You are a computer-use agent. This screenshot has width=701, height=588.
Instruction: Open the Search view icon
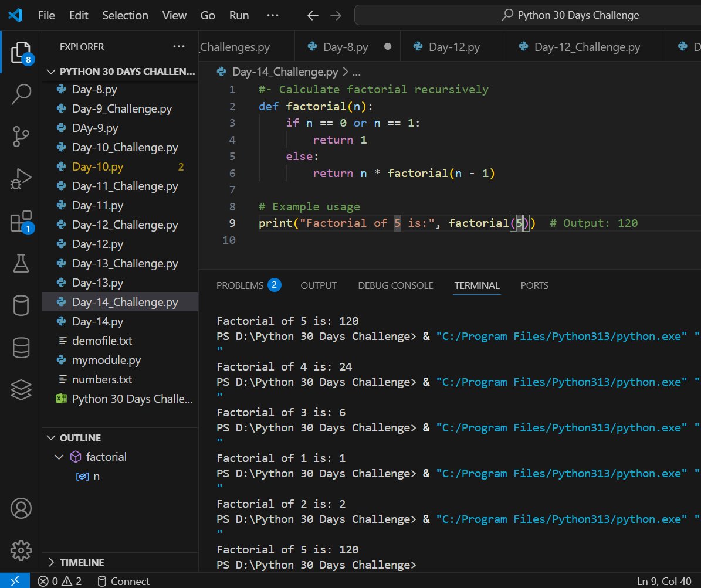[x=21, y=94]
